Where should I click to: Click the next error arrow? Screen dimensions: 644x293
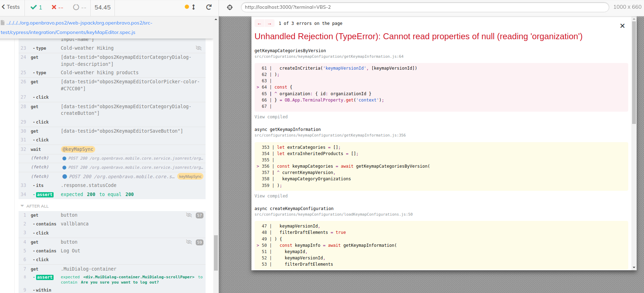click(x=269, y=23)
